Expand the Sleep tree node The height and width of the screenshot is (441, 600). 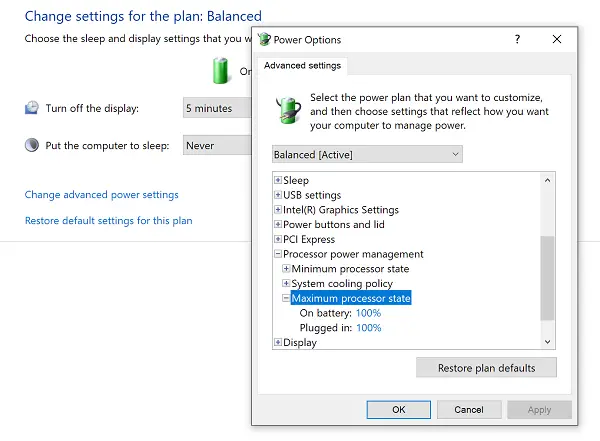pos(278,180)
